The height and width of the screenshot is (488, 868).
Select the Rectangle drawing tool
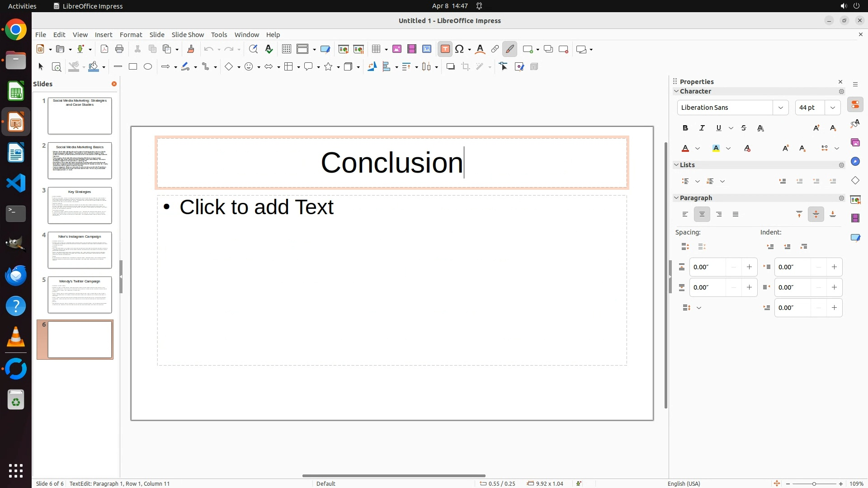click(133, 67)
